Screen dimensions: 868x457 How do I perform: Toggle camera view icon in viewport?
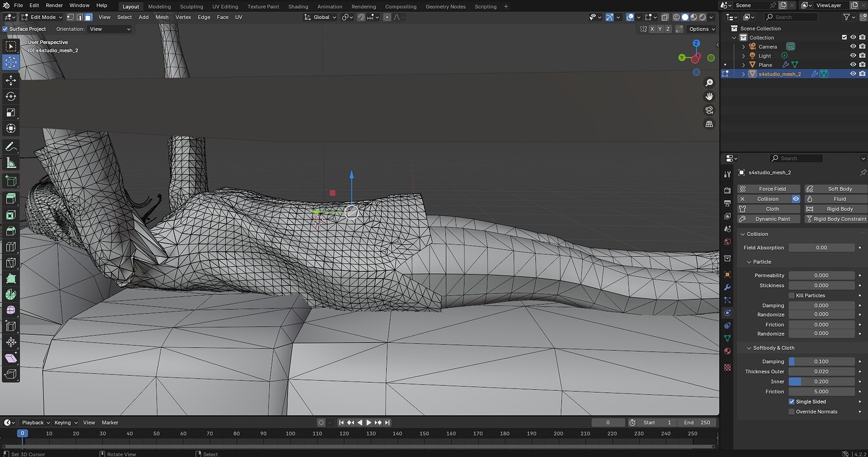(x=709, y=110)
